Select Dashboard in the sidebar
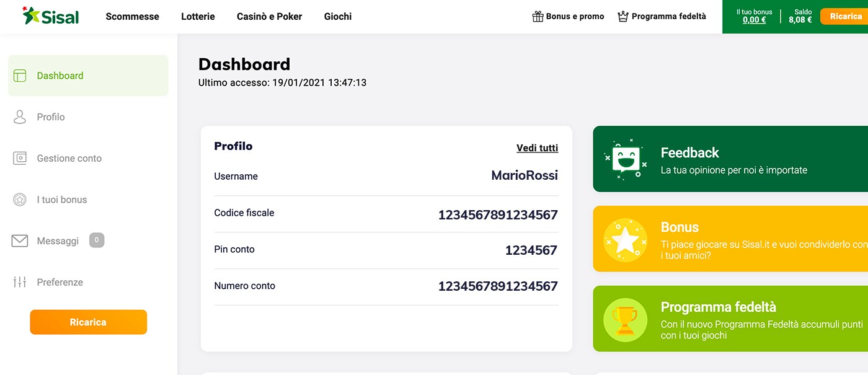 (x=88, y=76)
